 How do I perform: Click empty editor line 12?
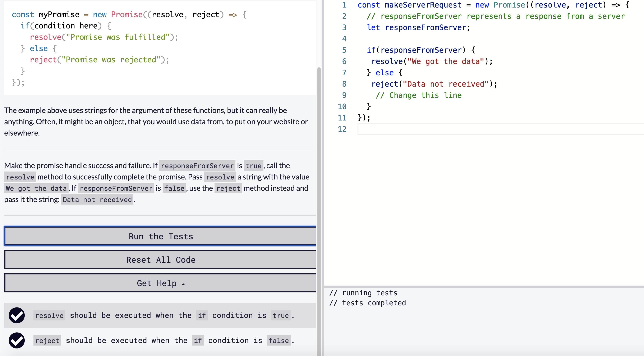pyautogui.click(x=475, y=129)
